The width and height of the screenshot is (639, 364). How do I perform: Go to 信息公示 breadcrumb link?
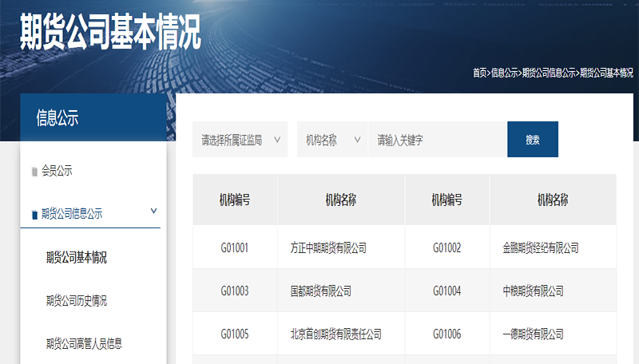pyautogui.click(x=504, y=73)
